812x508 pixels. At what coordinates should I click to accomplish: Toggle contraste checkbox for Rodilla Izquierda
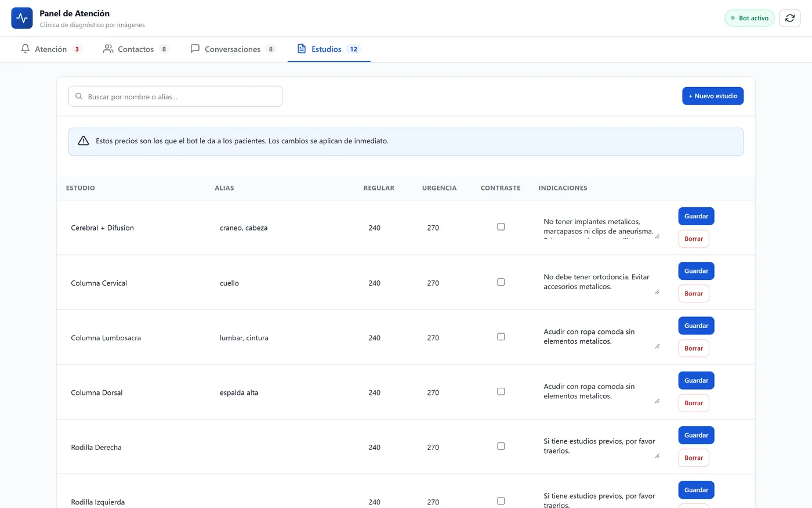[x=501, y=501]
